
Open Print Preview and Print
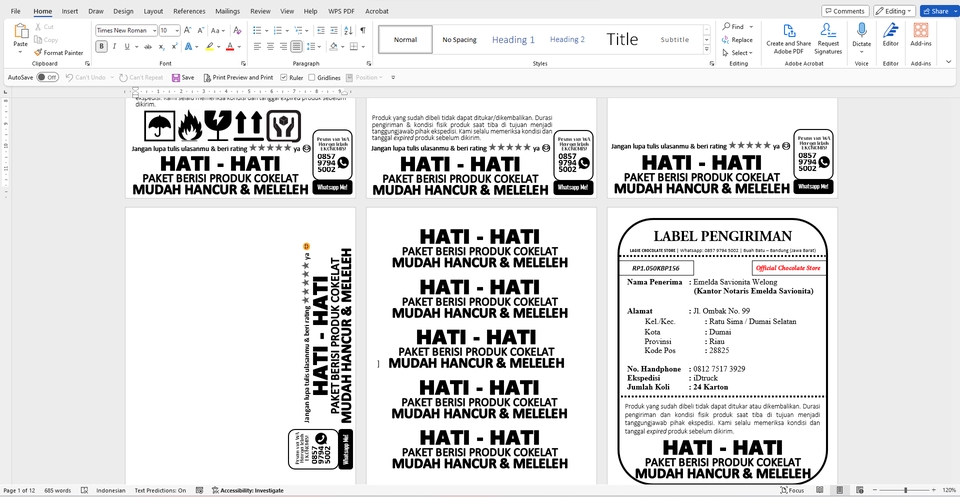(x=238, y=78)
